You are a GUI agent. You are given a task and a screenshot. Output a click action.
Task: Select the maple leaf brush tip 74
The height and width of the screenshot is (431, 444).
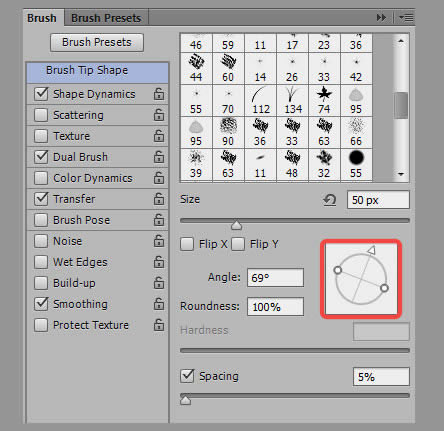pyautogui.click(x=324, y=100)
